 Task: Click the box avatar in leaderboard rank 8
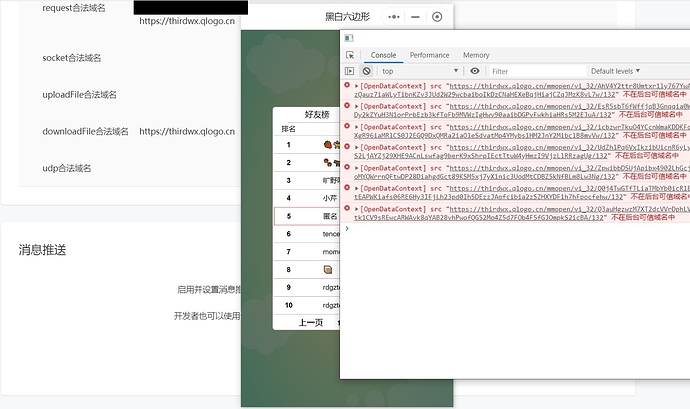point(328,269)
